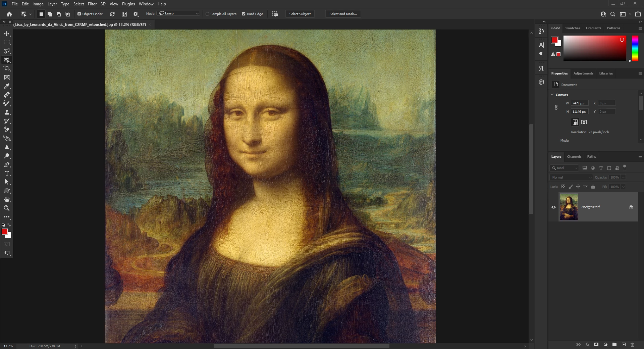The image size is (644, 349).
Task: Create a new layer
Action: [x=624, y=344]
